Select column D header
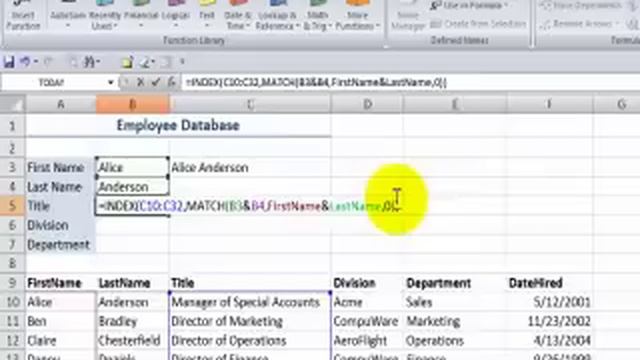This screenshot has height=360, width=640. 367,104
